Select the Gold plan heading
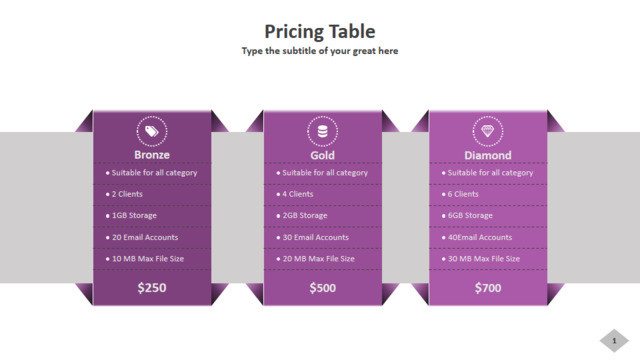The height and width of the screenshot is (360, 640). [x=322, y=156]
